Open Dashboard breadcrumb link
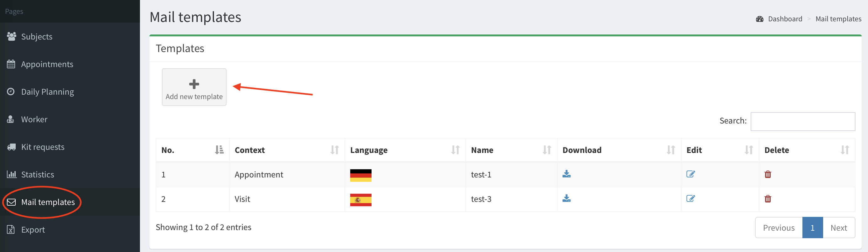 click(785, 19)
